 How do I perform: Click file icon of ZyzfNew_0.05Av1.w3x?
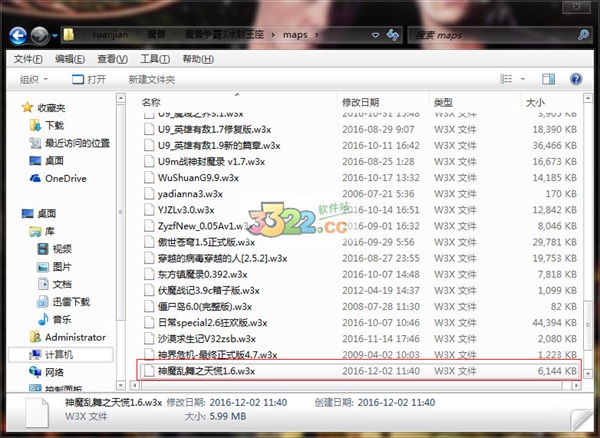tap(148, 226)
